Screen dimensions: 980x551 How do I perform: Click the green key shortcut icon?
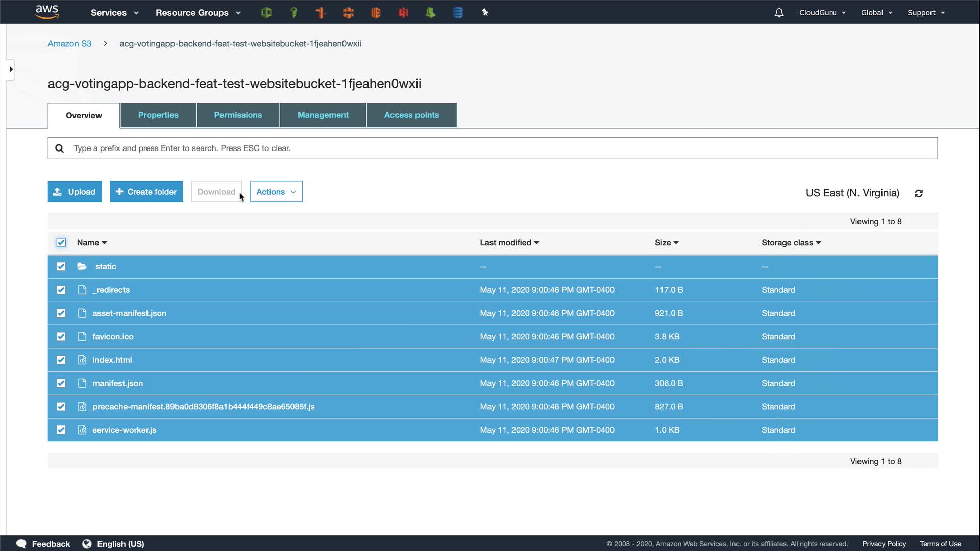[293, 13]
